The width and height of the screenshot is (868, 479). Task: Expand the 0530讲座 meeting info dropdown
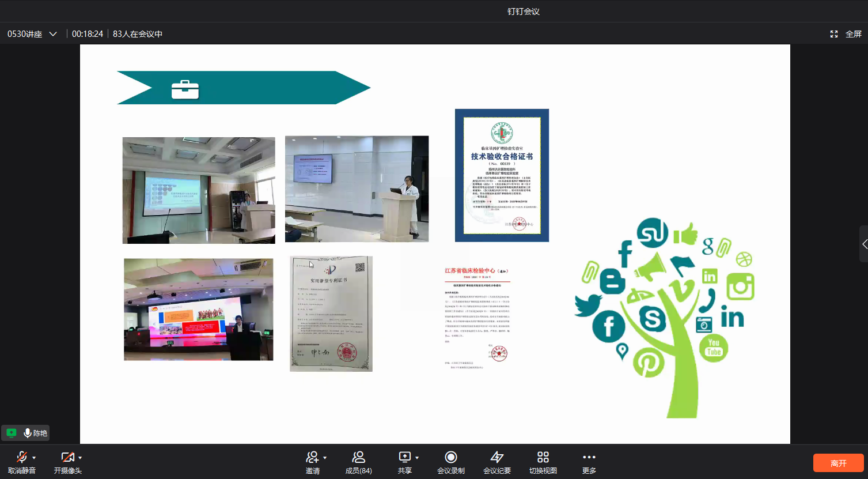coord(53,34)
